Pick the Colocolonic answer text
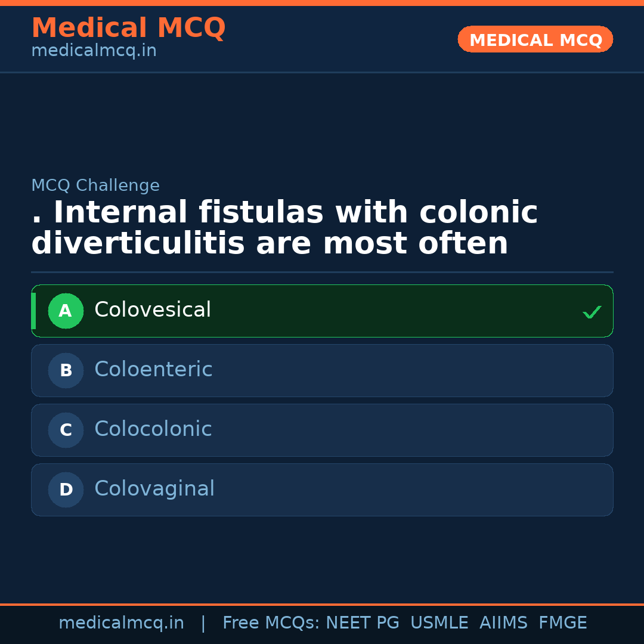 click(x=153, y=429)
